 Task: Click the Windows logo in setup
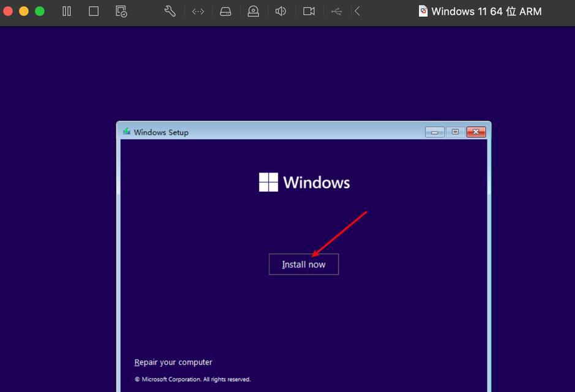[268, 183]
